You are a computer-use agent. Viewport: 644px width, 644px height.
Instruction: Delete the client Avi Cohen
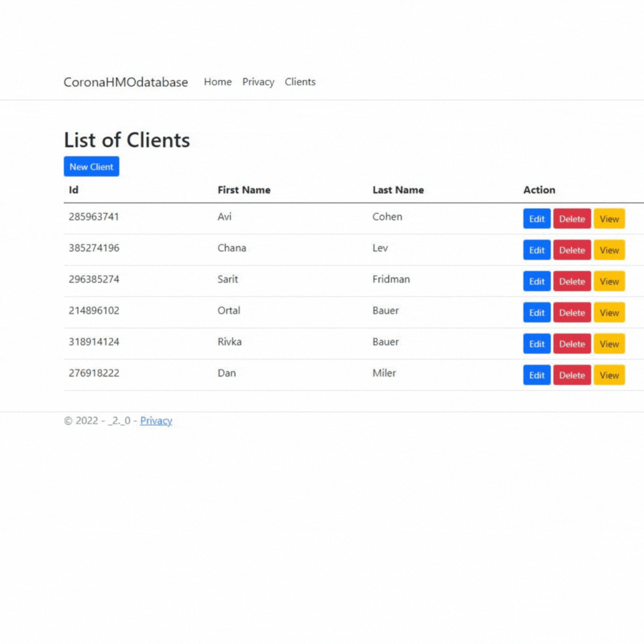pyautogui.click(x=572, y=218)
